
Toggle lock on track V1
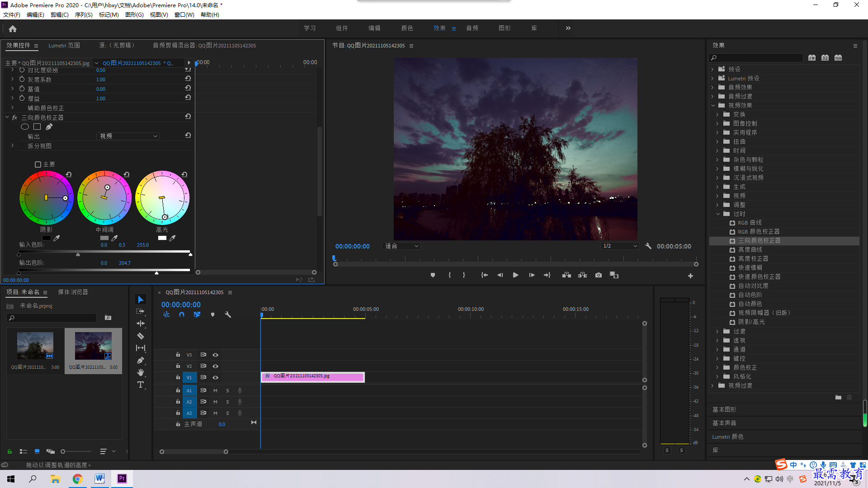click(178, 377)
